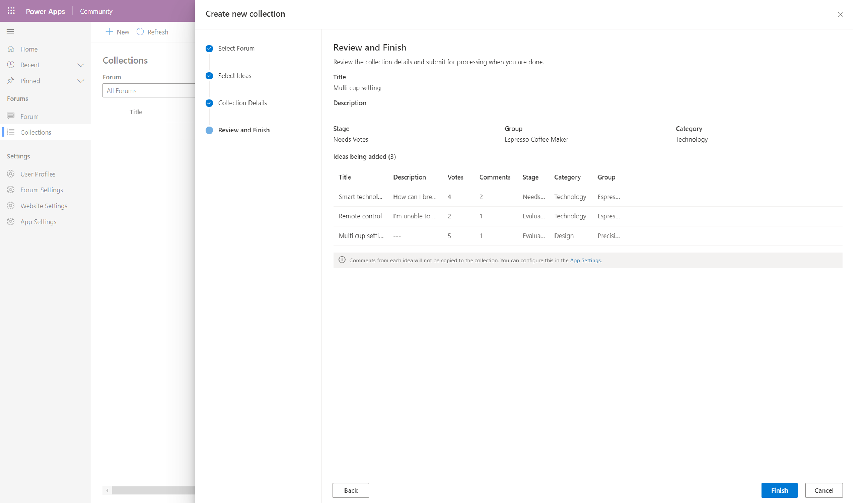The height and width of the screenshot is (504, 853).
Task: Click the Back button to return
Action: [351, 490]
